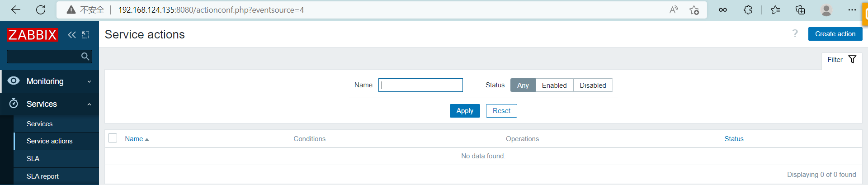Select the Disabled status filter

click(593, 85)
